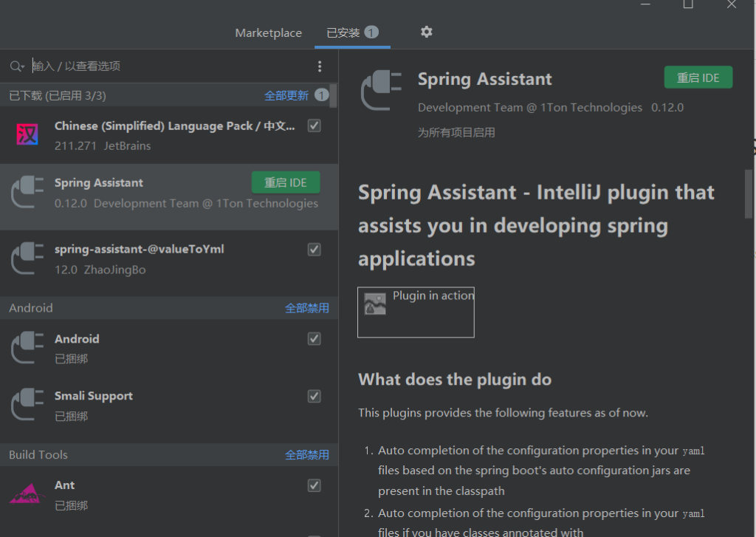Toggle the Ant plugin checkbox

(x=315, y=485)
